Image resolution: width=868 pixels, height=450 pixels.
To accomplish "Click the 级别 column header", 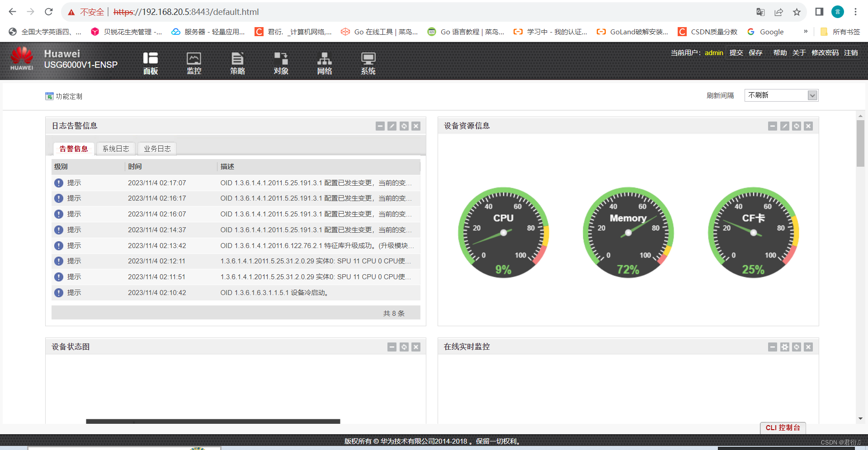I will (88, 167).
